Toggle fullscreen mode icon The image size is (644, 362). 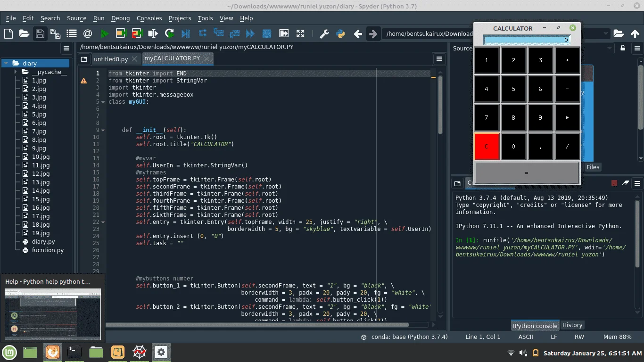coord(300,33)
